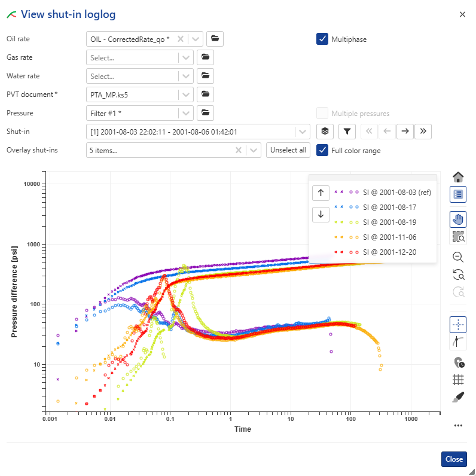Click the zoom out magnifier icon
Screen dimensions: 476x476
[458, 257]
